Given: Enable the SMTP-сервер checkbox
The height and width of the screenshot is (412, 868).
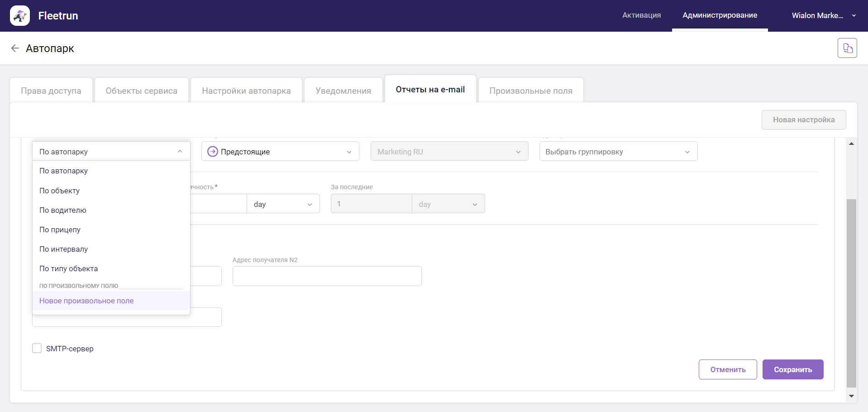Looking at the screenshot, I should click(x=37, y=348).
